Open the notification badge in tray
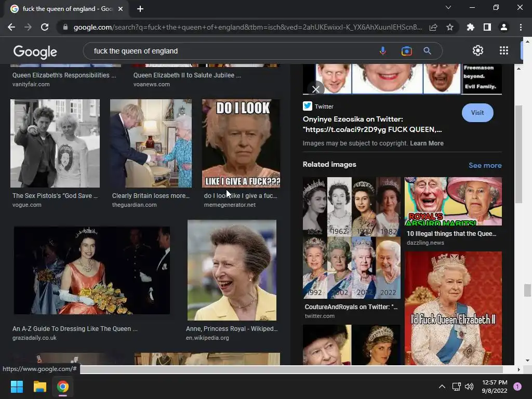532x399 pixels. tap(517, 387)
